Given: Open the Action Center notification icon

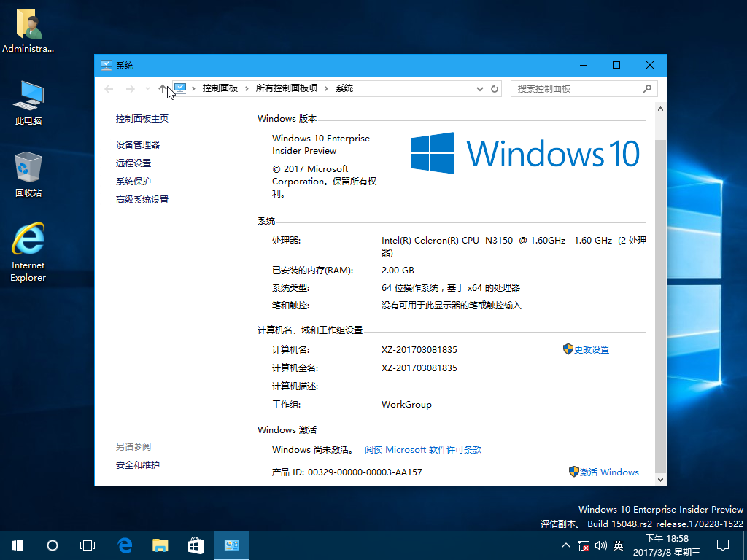Looking at the screenshot, I should coord(723,545).
